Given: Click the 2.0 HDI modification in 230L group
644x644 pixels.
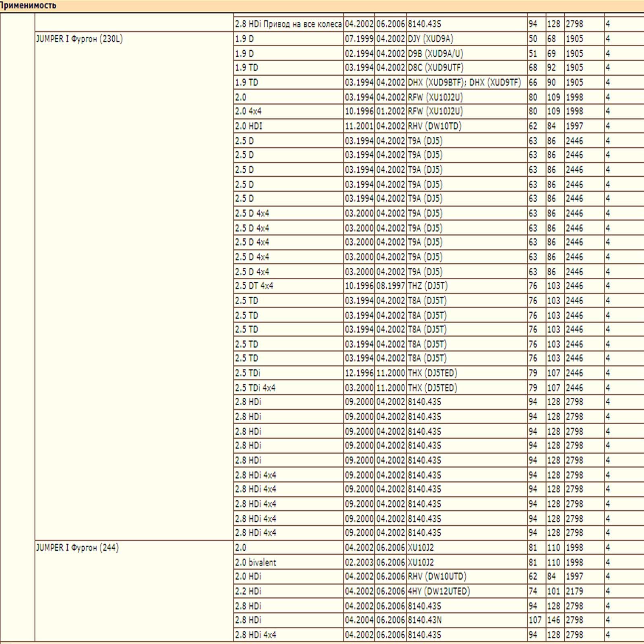Looking at the screenshot, I should click(x=288, y=126).
